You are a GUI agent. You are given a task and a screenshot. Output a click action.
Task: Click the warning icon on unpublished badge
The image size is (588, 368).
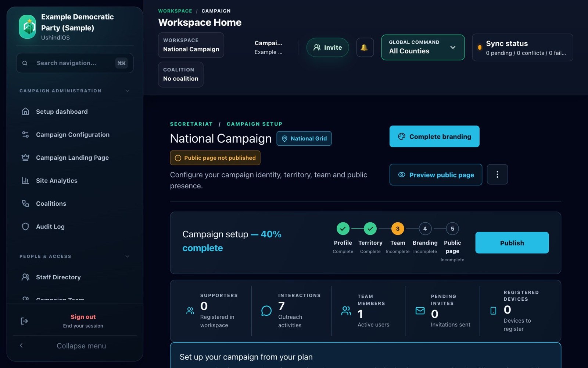coord(178,158)
